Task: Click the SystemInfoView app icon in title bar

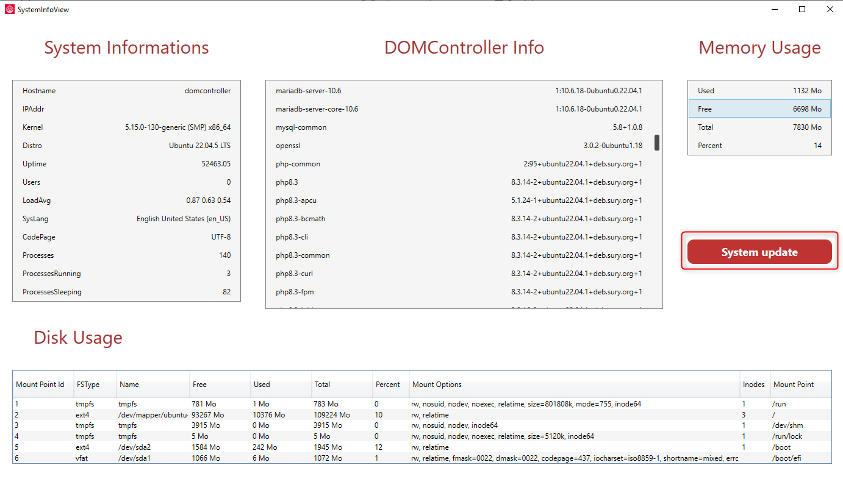Action: coord(10,9)
